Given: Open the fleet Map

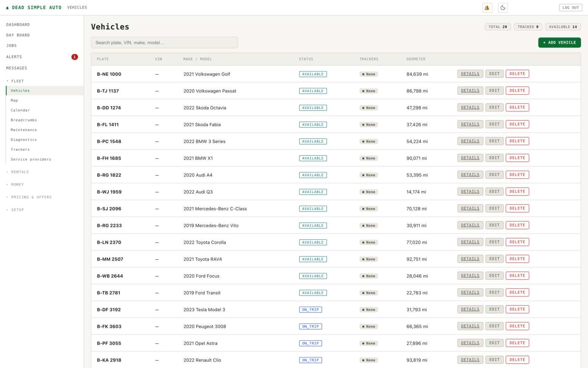Looking at the screenshot, I should (14, 101).
